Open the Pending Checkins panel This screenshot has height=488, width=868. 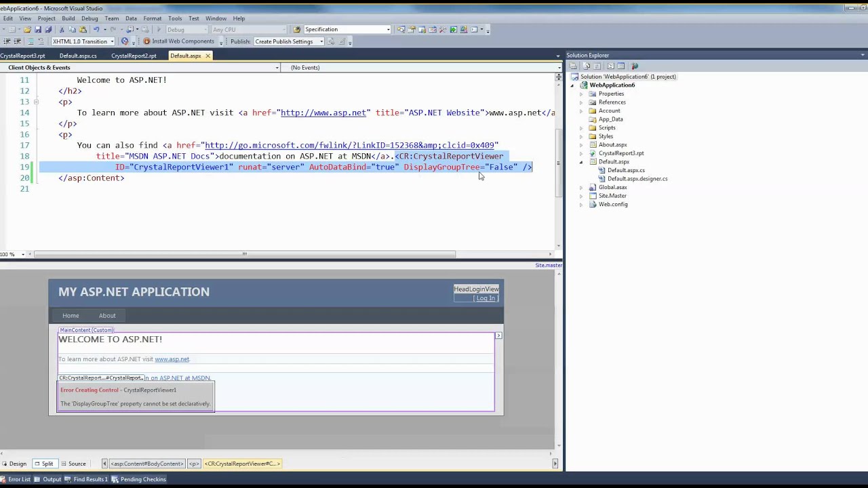[139, 479]
